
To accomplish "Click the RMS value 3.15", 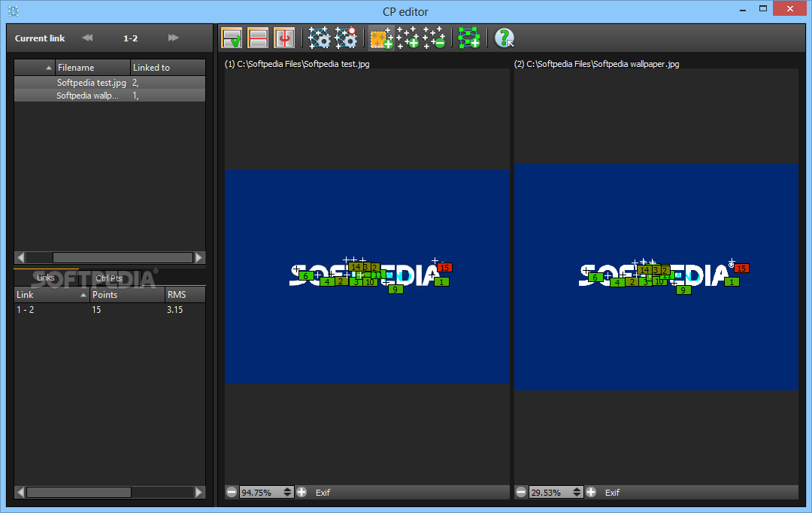I will coord(174,309).
